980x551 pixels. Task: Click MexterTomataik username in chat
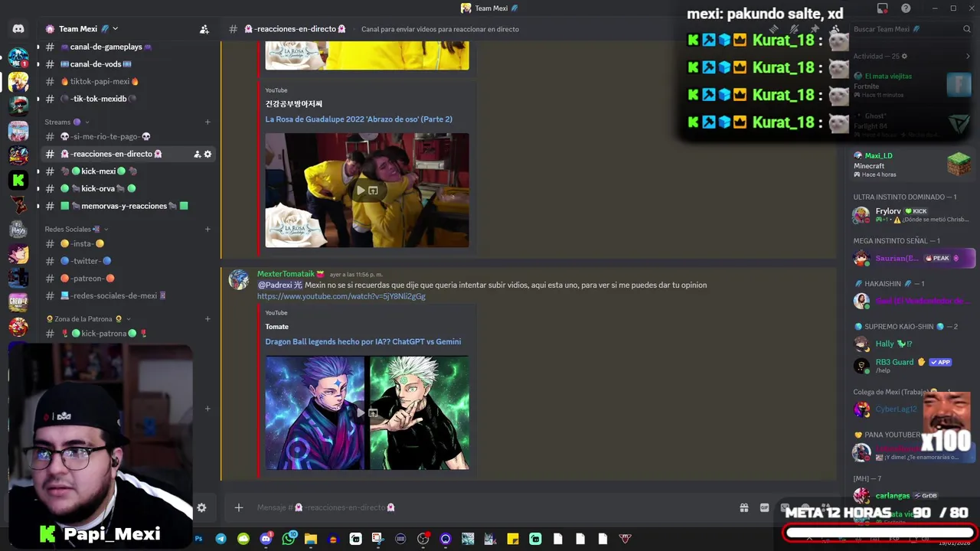click(x=286, y=274)
